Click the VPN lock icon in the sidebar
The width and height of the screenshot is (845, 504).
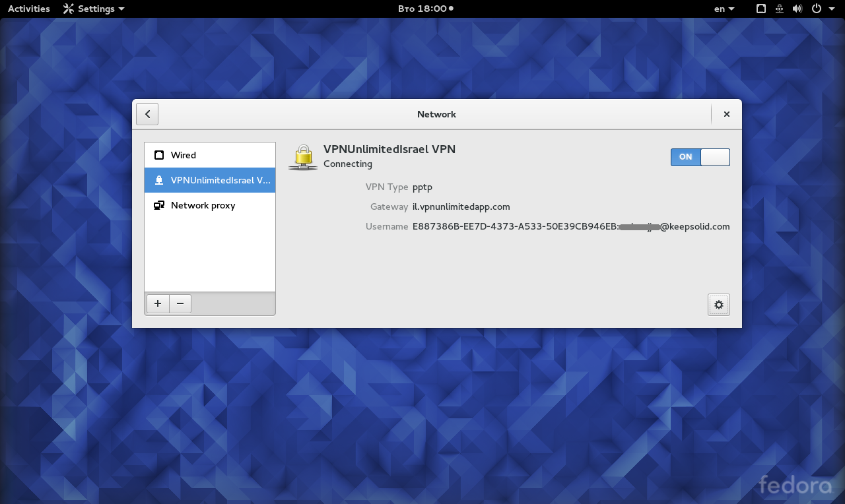click(x=159, y=180)
